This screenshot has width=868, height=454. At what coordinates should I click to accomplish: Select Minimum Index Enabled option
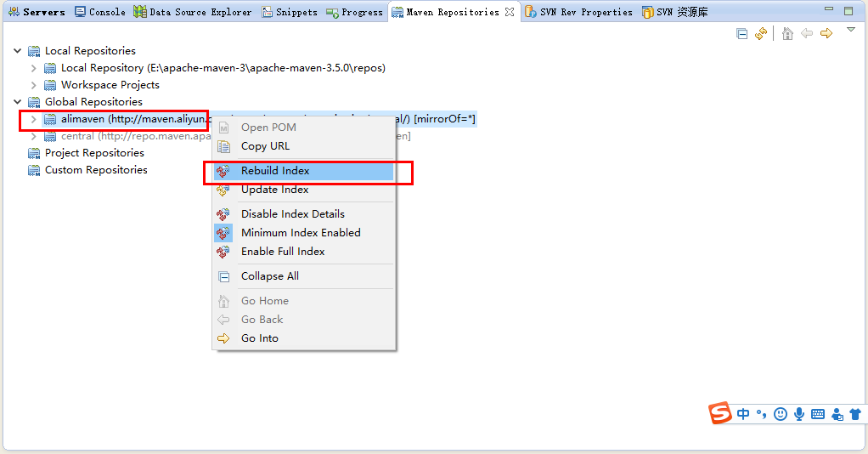click(304, 233)
